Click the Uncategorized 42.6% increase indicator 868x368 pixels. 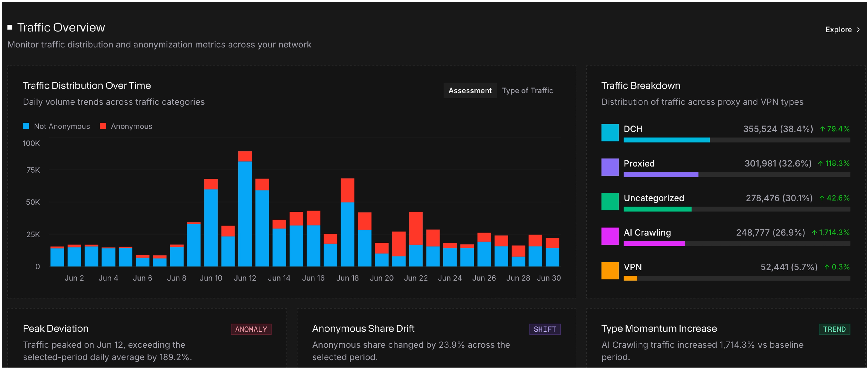pos(834,198)
